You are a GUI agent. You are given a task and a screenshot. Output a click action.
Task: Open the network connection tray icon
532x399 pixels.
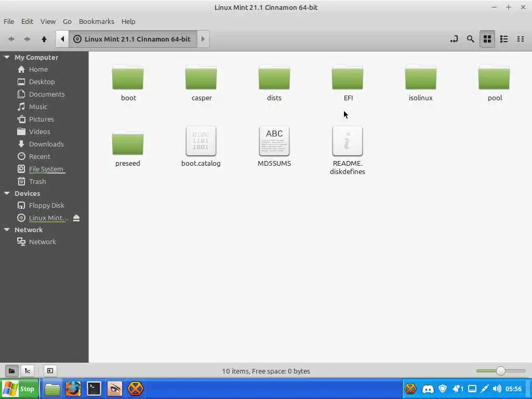485,389
